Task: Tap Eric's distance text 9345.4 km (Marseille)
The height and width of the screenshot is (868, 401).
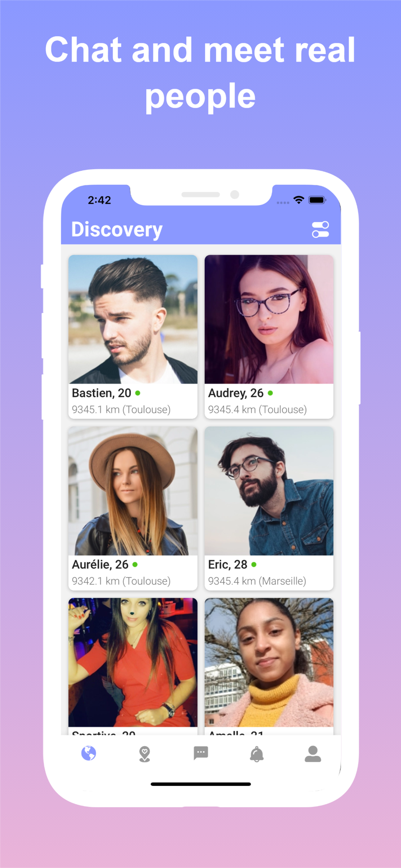Action: pos(257,581)
